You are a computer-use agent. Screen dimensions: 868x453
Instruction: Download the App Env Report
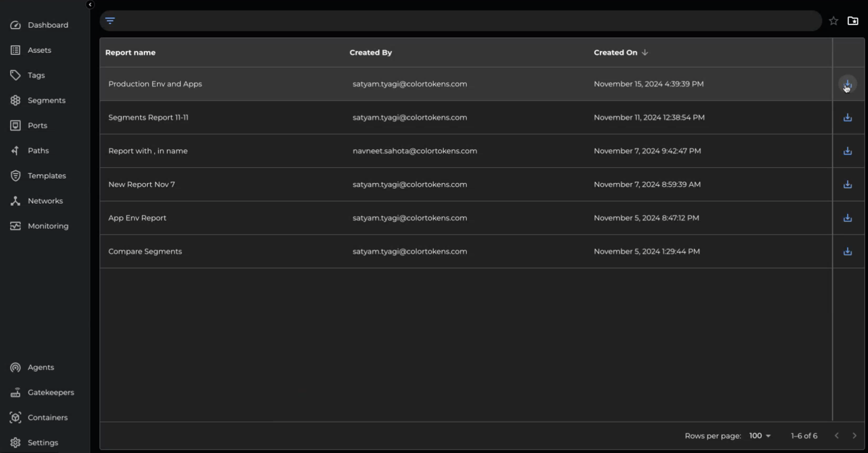tap(847, 218)
